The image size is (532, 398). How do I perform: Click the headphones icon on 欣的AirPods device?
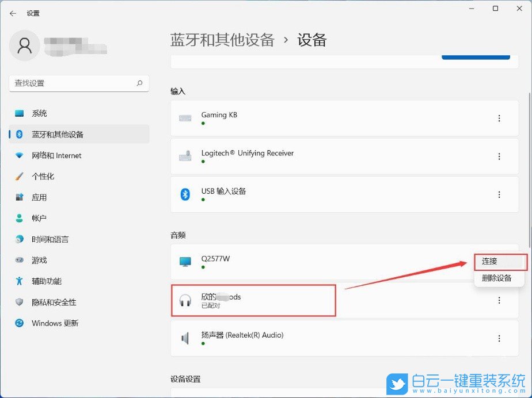pos(185,300)
